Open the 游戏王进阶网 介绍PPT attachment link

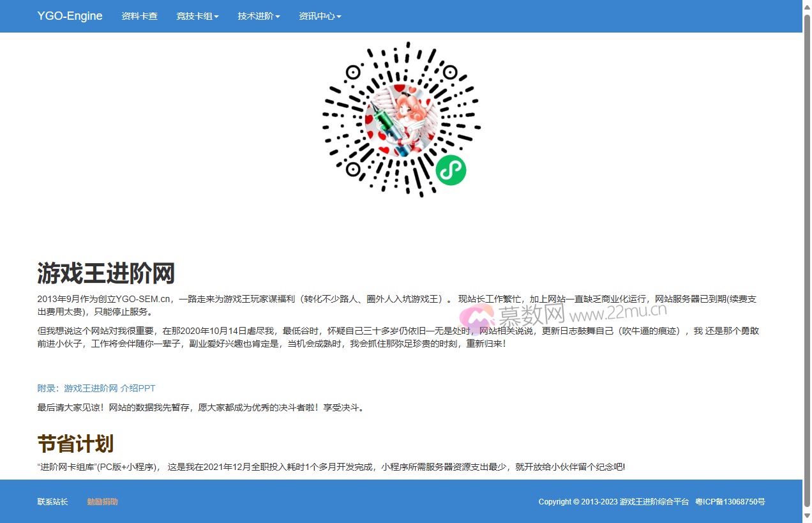[109, 388]
